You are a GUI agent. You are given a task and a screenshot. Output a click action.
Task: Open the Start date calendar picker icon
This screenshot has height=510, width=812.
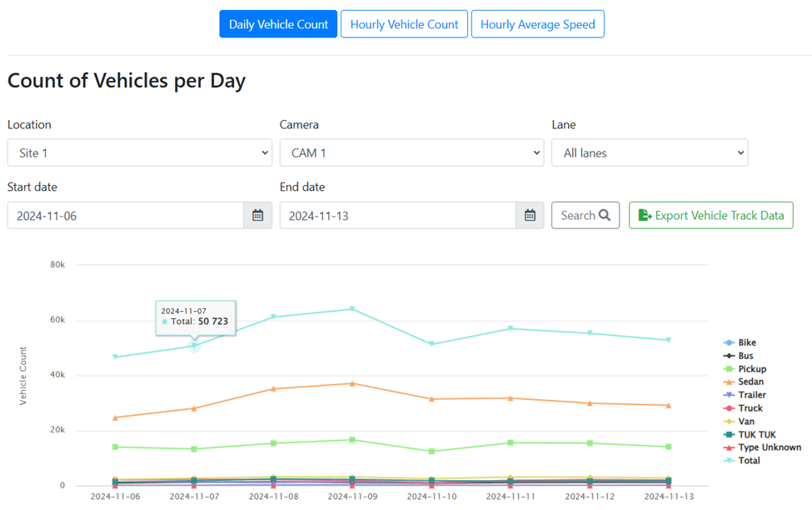coord(257,216)
